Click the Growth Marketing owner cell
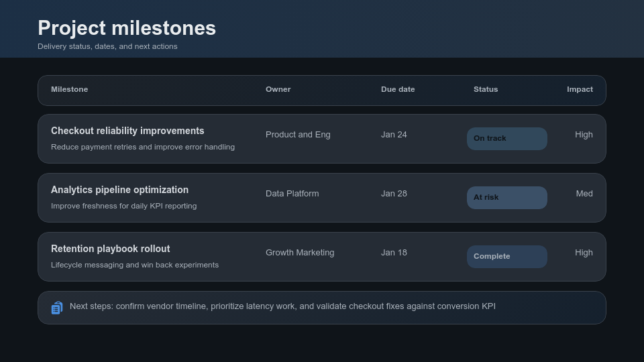The image size is (644, 362). [x=300, y=253]
